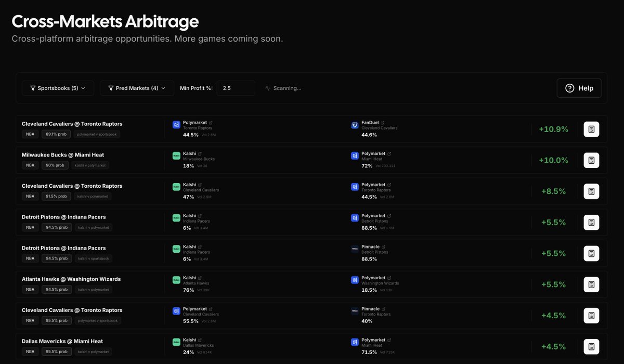Click the 76% Atlanta Hawks odds
624x364 pixels.
pyautogui.click(x=188, y=290)
